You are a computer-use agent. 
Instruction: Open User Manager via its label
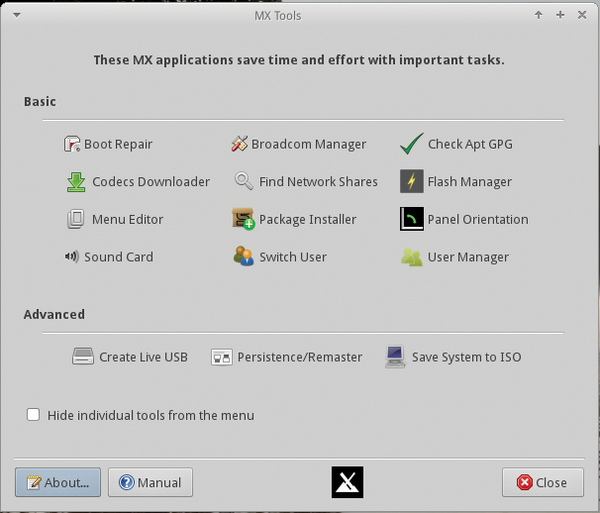coord(468,257)
